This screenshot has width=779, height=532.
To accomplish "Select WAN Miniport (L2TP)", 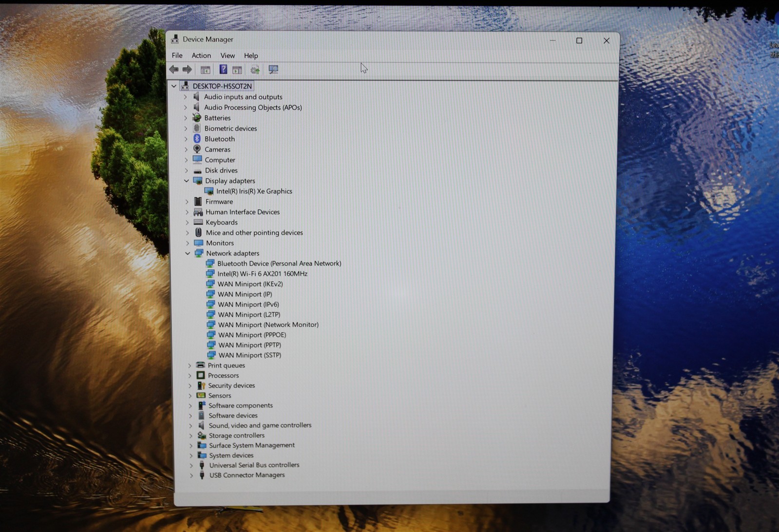I will [249, 314].
